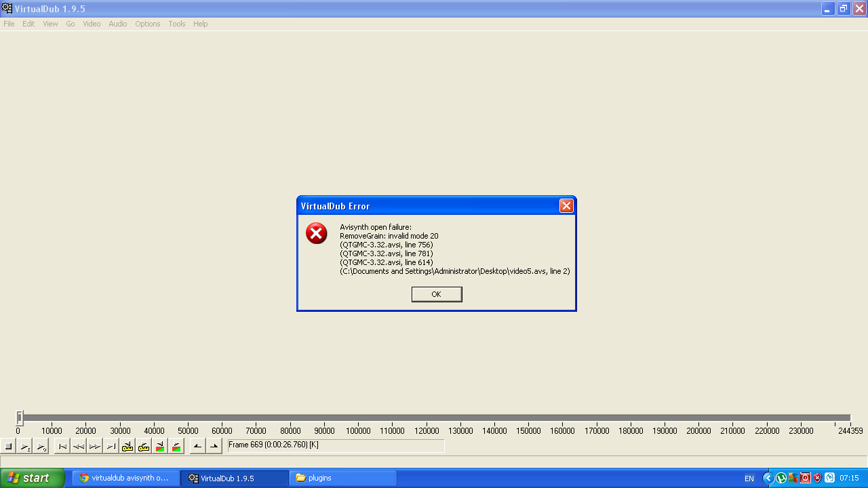Jump to the start of the video
The image size is (868, 488).
[x=62, y=446]
